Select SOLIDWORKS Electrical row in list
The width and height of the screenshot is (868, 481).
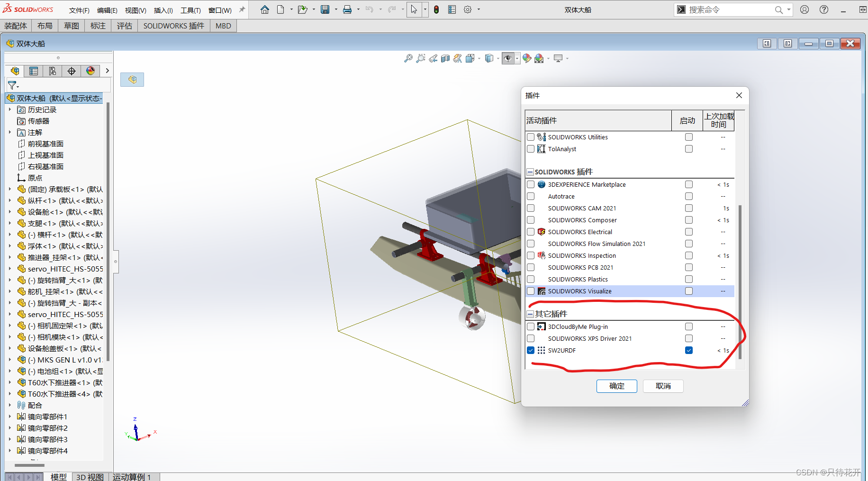pyautogui.click(x=630, y=232)
